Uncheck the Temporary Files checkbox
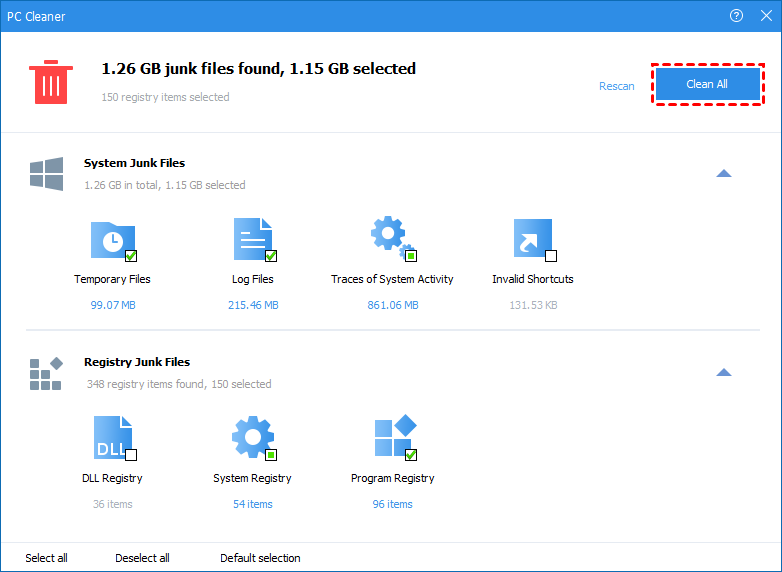Viewport: 782px width, 572px height. point(131,256)
